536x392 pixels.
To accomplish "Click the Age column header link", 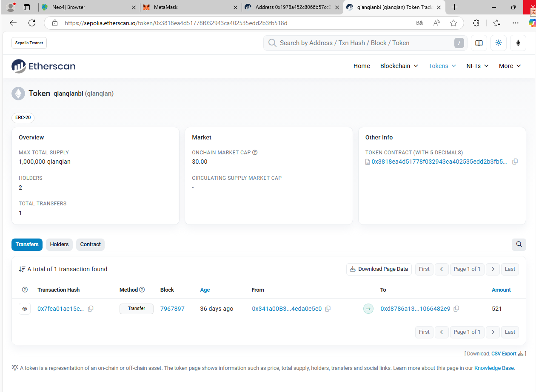I will [205, 290].
